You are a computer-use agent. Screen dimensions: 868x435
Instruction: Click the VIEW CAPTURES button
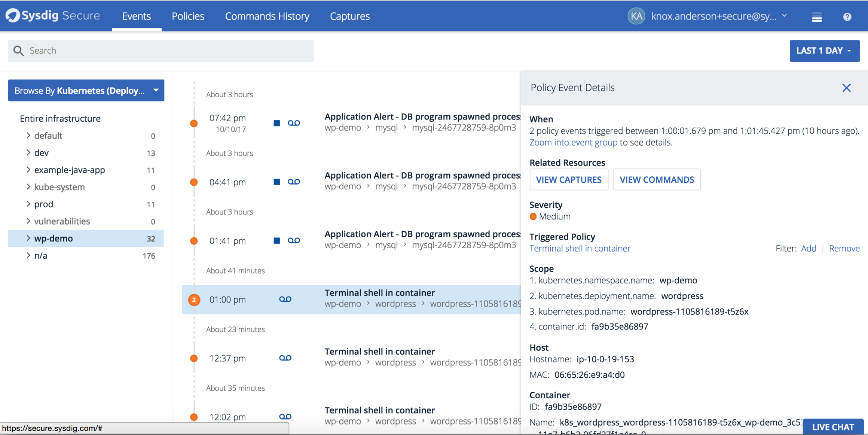point(569,180)
